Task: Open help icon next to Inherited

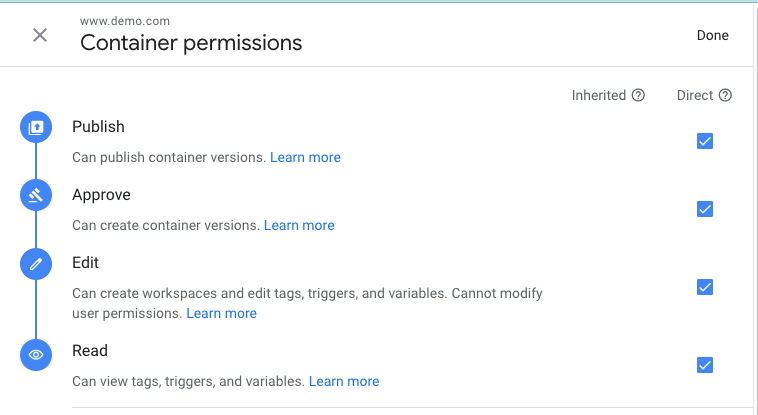Action: pos(638,96)
